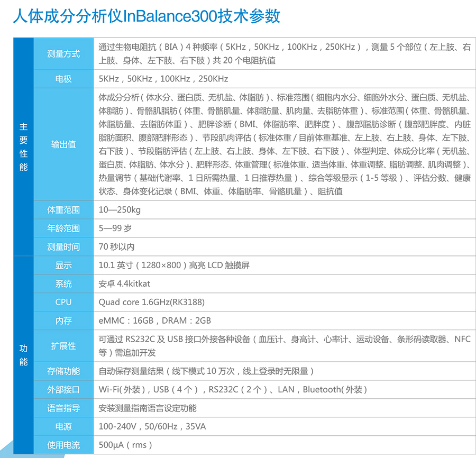Click the Wi-Fi, USB, RS232C interface value
Screen dimensions: 476x458
(233, 389)
